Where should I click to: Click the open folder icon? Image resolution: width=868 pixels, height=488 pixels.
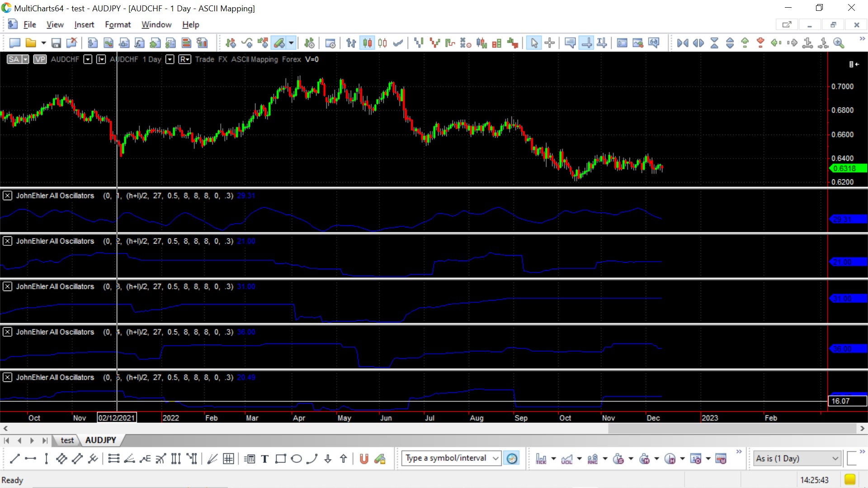pos(31,43)
